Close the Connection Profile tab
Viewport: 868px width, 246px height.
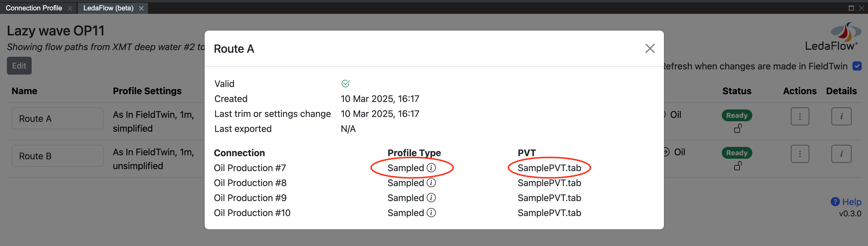tap(70, 8)
